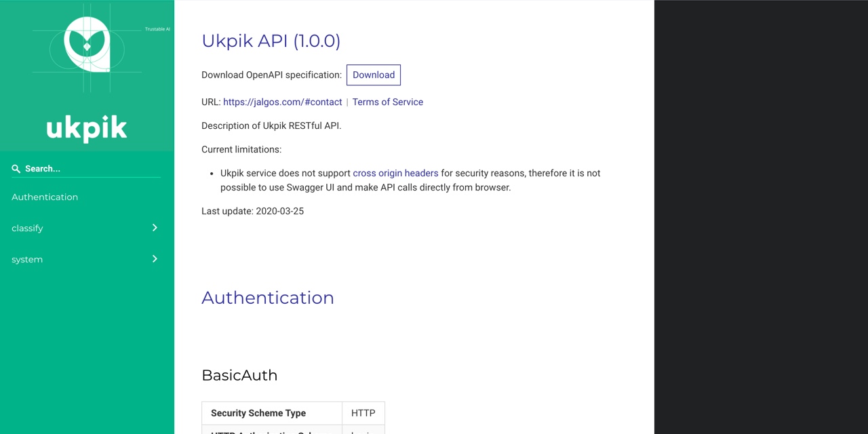This screenshot has height=434, width=868.
Task: Click the Ukpik API (1.0.0) title
Action: 271,41
